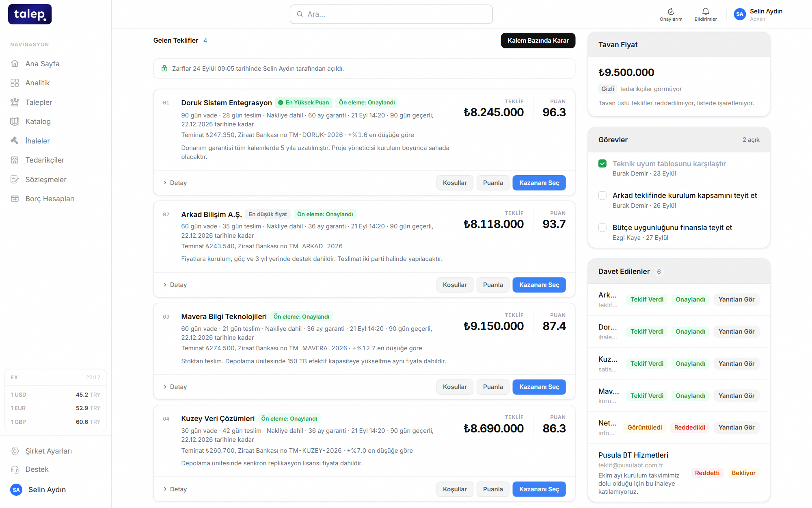Click Kazananı Seç for Mavera Bilgi Teknolojileri

[x=539, y=387]
